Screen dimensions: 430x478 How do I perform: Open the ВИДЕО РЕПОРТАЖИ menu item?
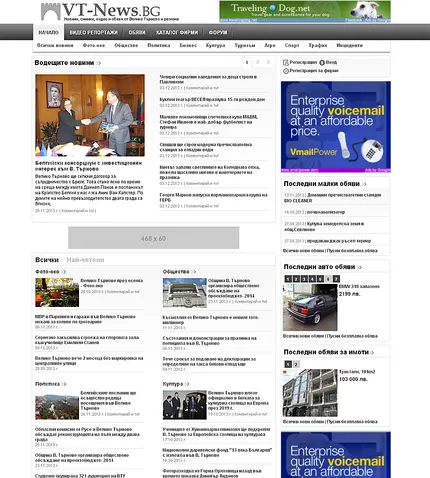click(94, 32)
